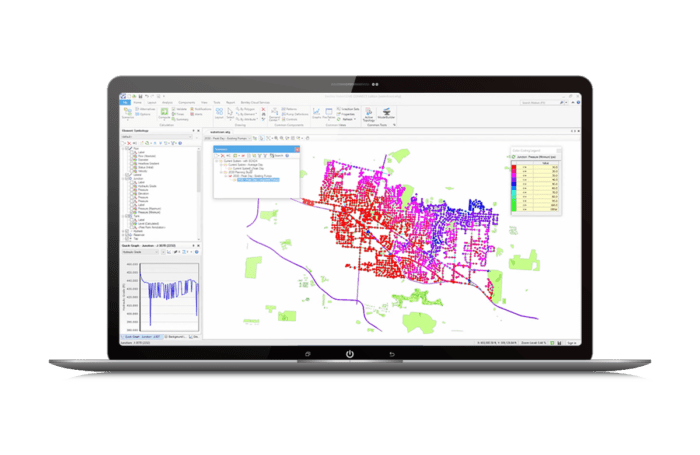Open Alerts in the Calculation group
This screenshot has height=455, width=700.
point(196,114)
